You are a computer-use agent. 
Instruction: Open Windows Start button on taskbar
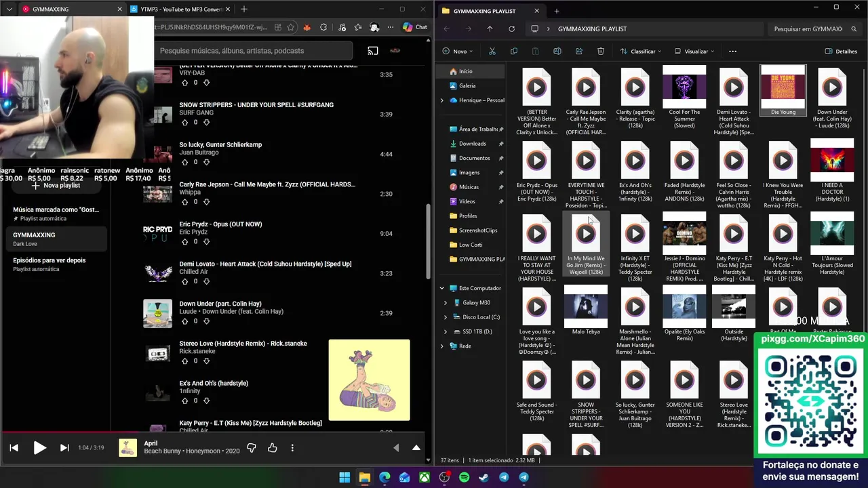point(344,477)
